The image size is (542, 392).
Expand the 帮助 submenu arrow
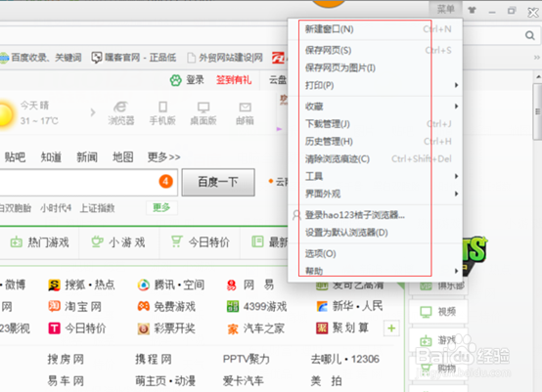click(x=456, y=271)
